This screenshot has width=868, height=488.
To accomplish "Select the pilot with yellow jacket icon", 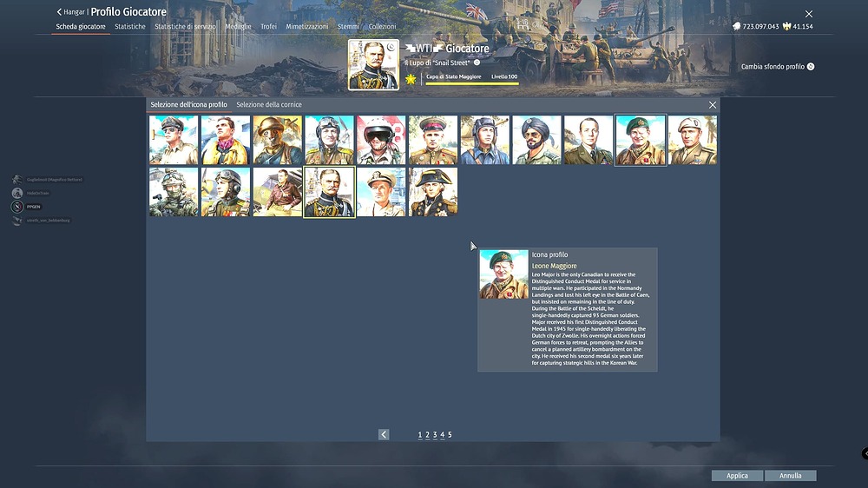I will 226,140.
